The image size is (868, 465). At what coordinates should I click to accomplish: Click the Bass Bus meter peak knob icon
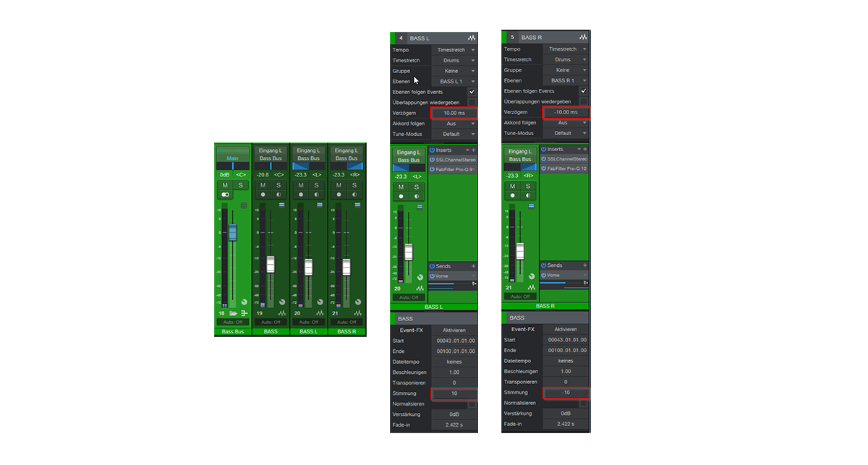244,302
